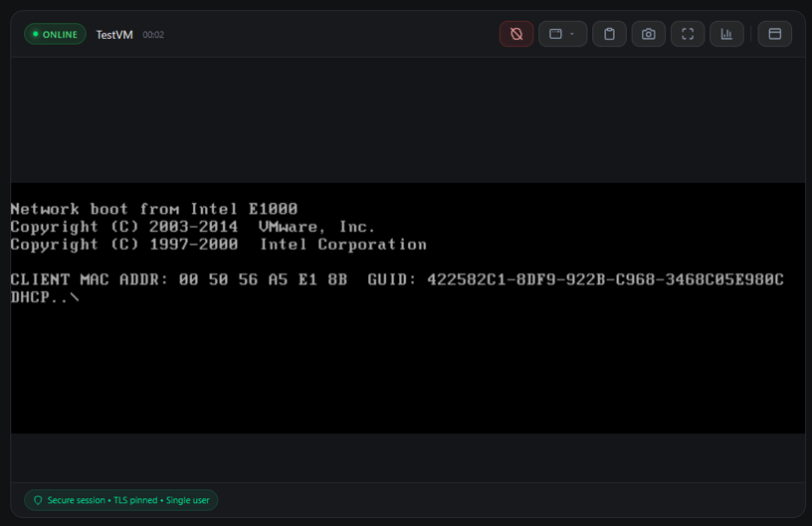Click the 'Network boot from Intel E1000' line
Image resolution: width=812 pixels, height=526 pixels.
click(x=154, y=209)
